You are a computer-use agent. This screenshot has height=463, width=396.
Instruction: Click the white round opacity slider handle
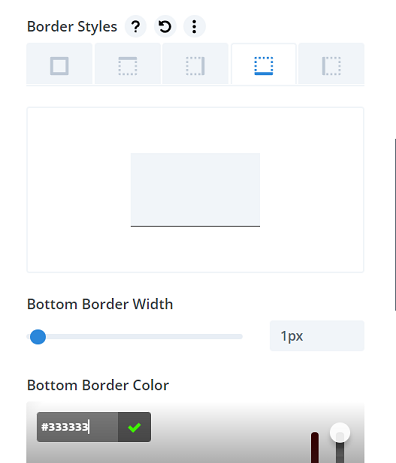pyautogui.click(x=340, y=433)
